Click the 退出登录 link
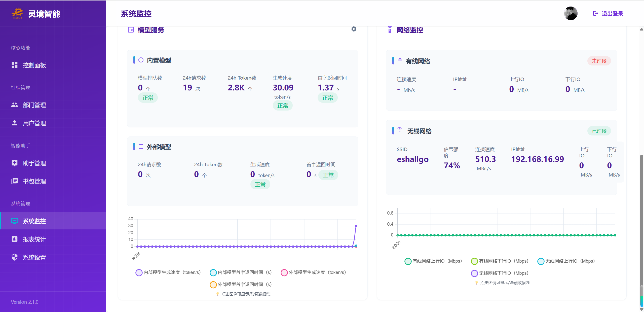Viewport: 644px width, 312px height. 612,14
